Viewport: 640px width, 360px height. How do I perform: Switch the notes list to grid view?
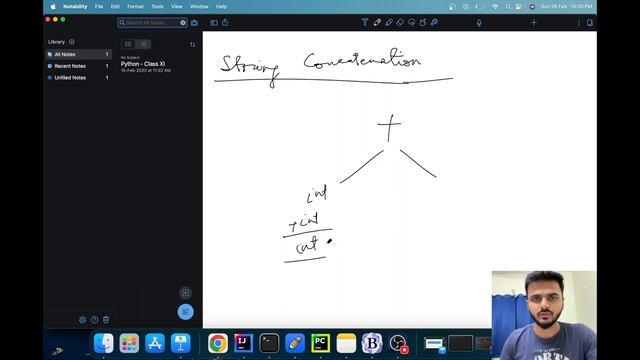coord(143,44)
